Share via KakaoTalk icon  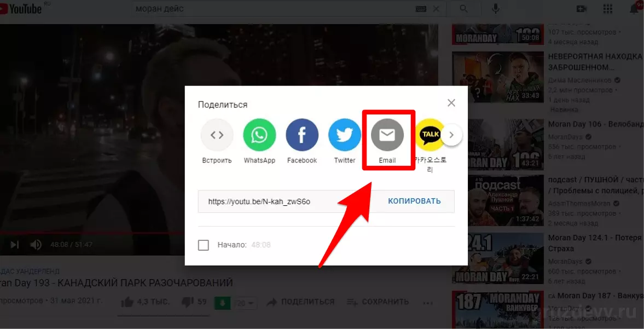[429, 135]
